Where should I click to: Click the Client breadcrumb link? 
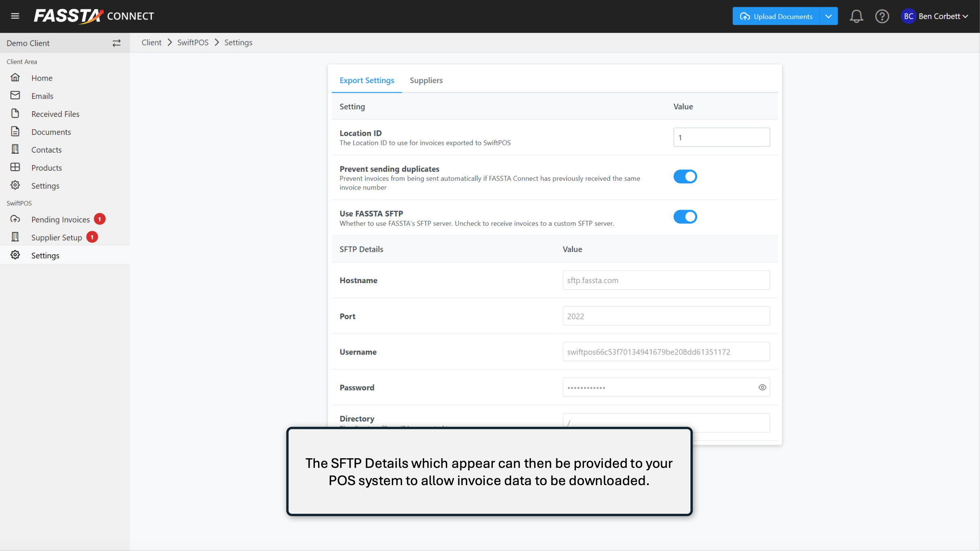pyautogui.click(x=151, y=42)
